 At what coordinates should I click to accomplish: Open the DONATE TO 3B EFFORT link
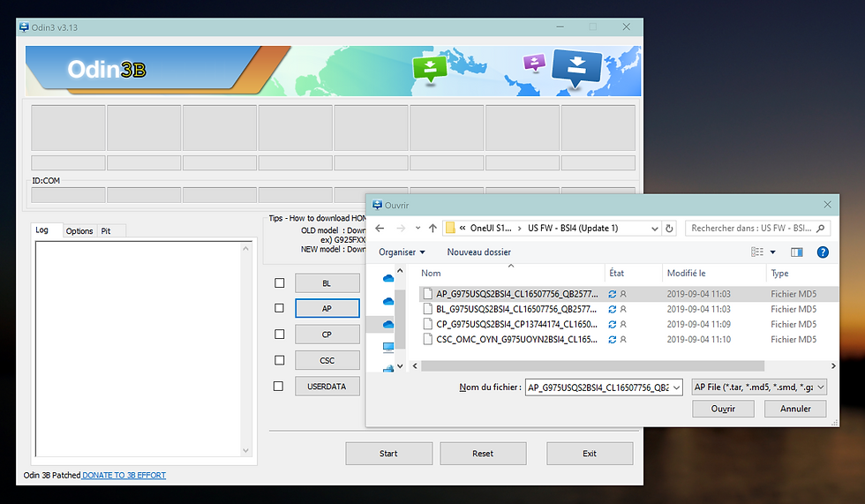coord(124,475)
